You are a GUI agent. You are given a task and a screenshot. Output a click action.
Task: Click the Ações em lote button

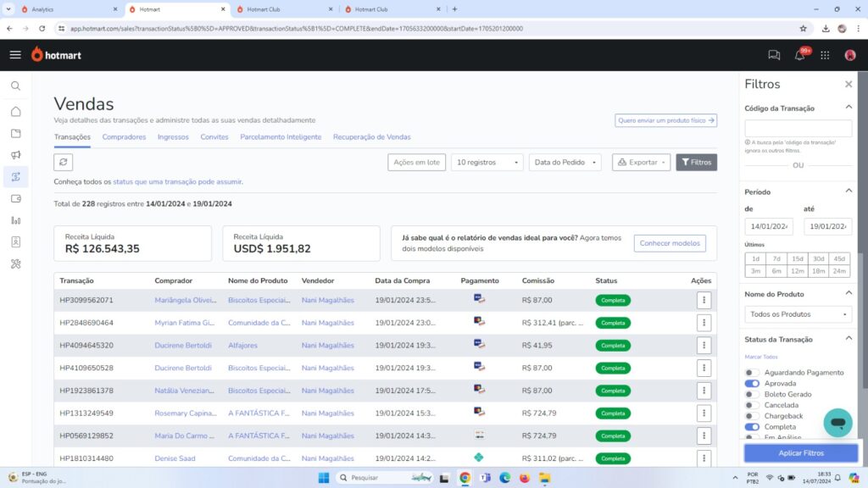[x=416, y=162]
